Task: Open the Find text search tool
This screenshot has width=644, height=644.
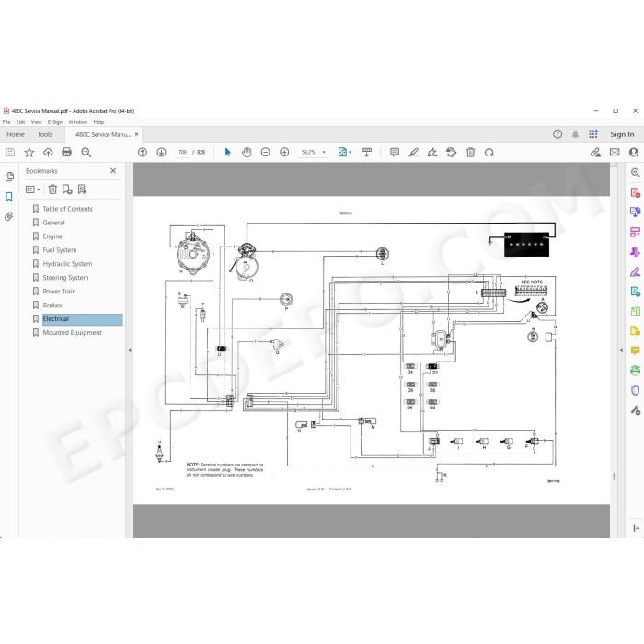Action: 86,153
